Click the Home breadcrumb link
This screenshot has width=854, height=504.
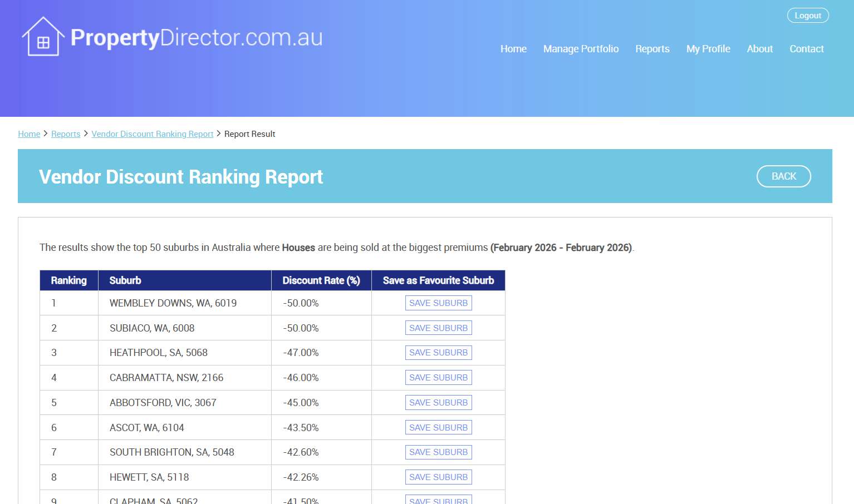29,134
